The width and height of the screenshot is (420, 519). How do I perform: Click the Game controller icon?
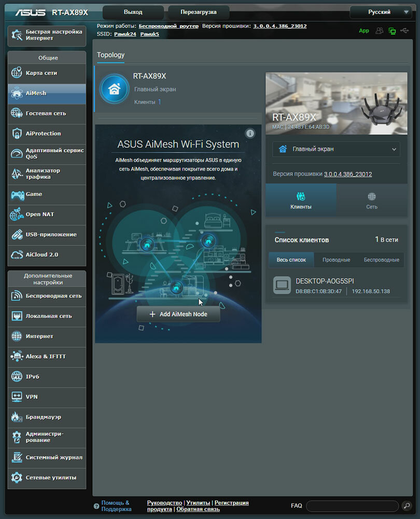(x=17, y=195)
